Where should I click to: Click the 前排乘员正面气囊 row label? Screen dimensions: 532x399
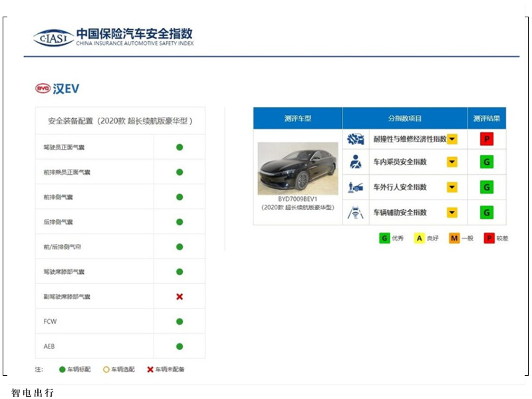(66, 172)
